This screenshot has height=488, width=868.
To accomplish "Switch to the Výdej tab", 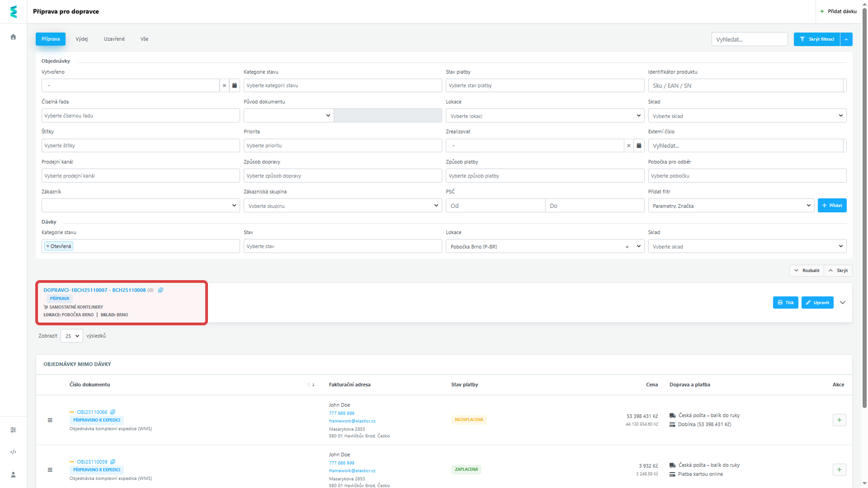I will click(x=82, y=39).
